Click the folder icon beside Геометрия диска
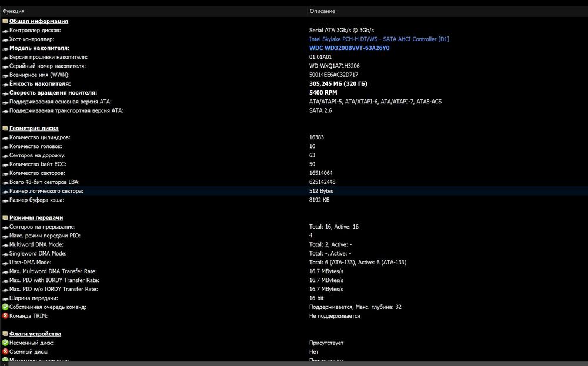The height and width of the screenshot is (366, 588). 5,129
